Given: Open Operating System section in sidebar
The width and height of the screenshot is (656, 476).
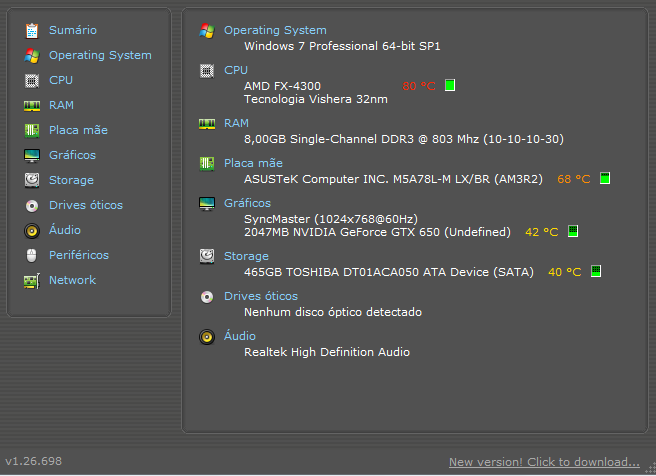Looking at the screenshot, I should 100,55.
